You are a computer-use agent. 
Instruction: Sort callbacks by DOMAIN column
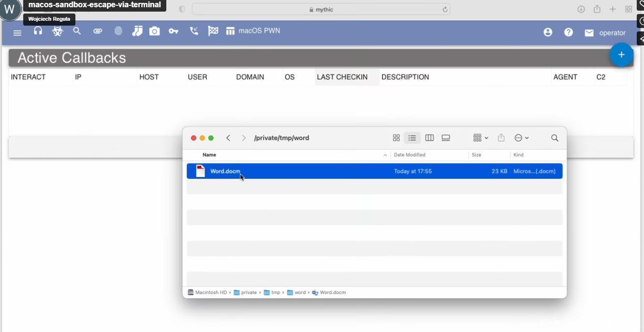[250, 77]
